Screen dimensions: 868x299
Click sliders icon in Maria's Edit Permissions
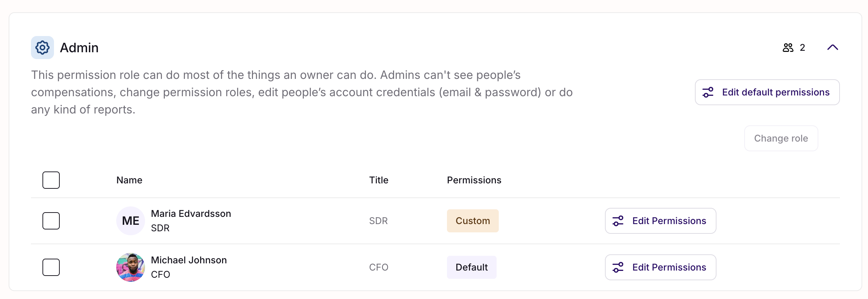618,221
